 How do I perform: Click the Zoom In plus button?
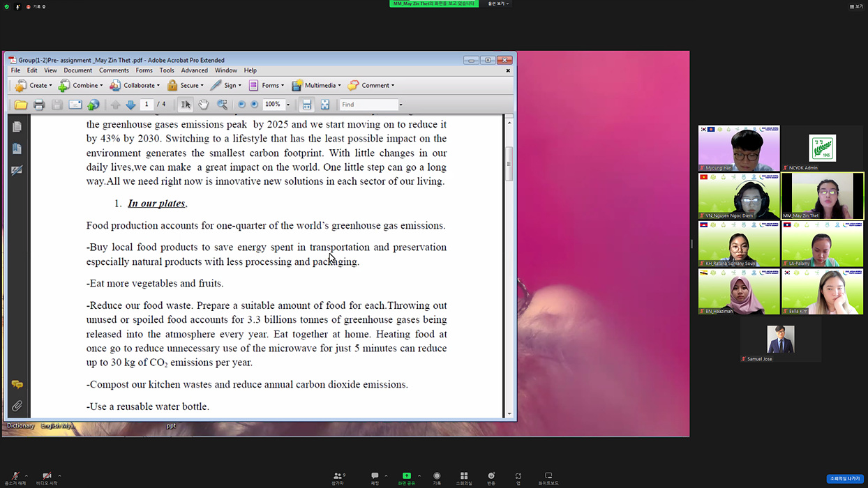[255, 105]
